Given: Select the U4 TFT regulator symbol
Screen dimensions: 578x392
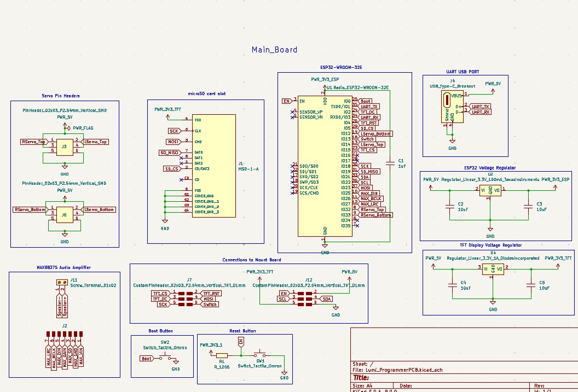Looking at the screenshot, I should point(493,269).
